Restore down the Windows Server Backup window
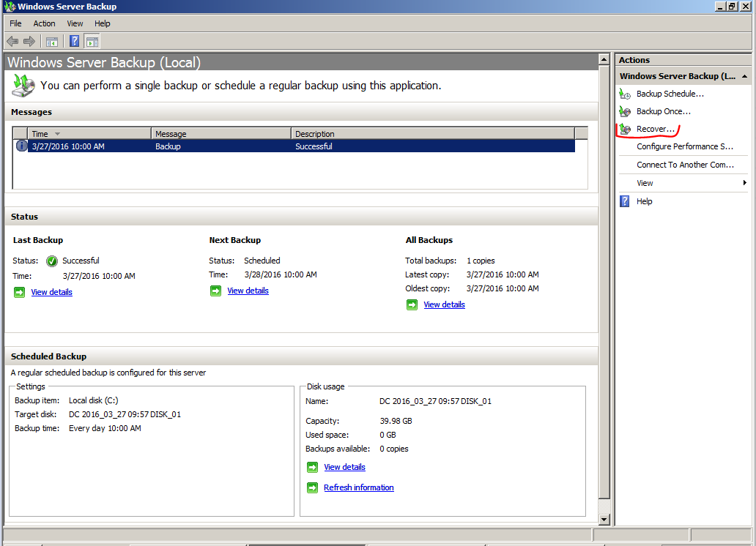 733,7
